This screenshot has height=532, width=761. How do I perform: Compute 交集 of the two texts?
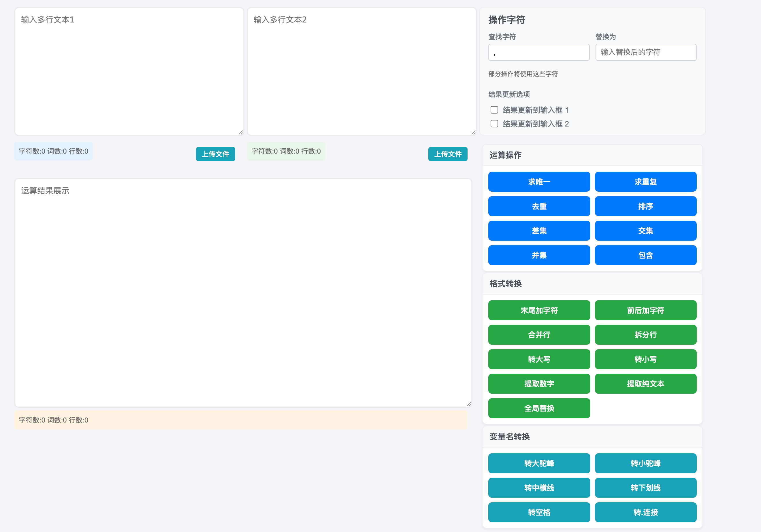point(645,231)
